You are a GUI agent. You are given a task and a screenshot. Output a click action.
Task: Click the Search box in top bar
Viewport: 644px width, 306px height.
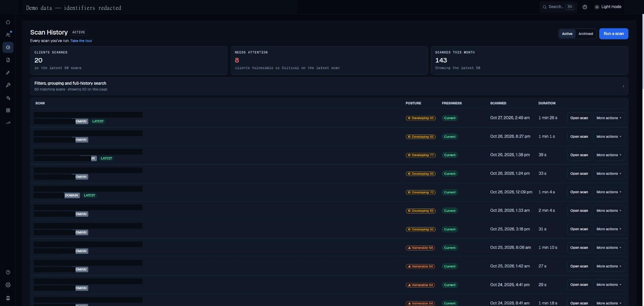[x=558, y=7]
